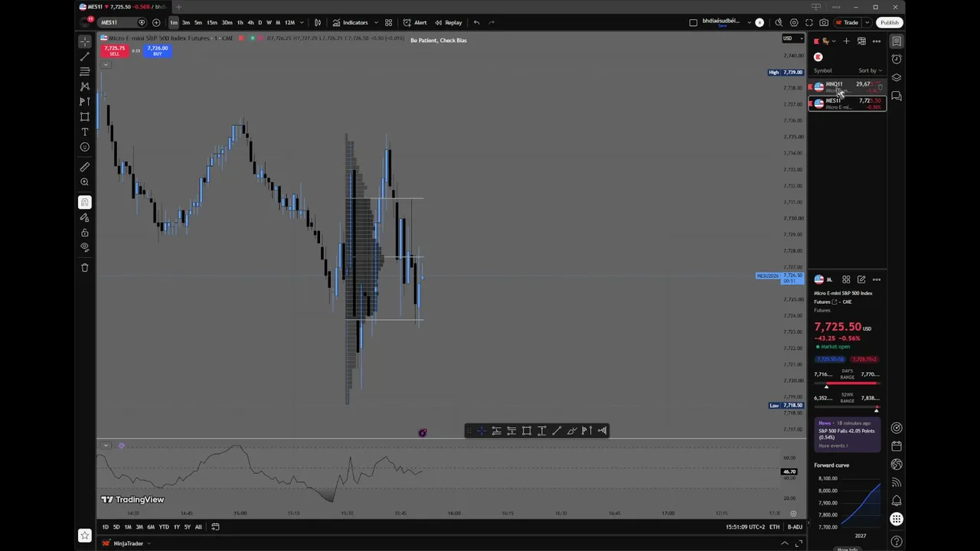This screenshot has width=980, height=551.
Task: Set the chart range to YTD
Action: click(164, 527)
